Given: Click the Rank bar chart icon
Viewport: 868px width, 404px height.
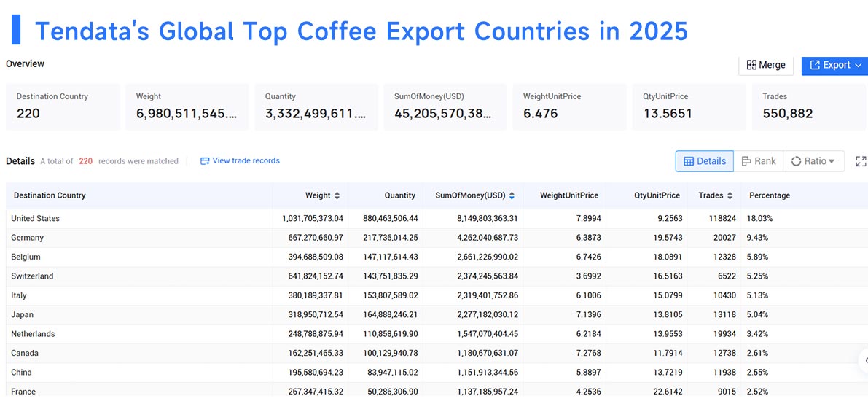Looking at the screenshot, I should click(746, 161).
